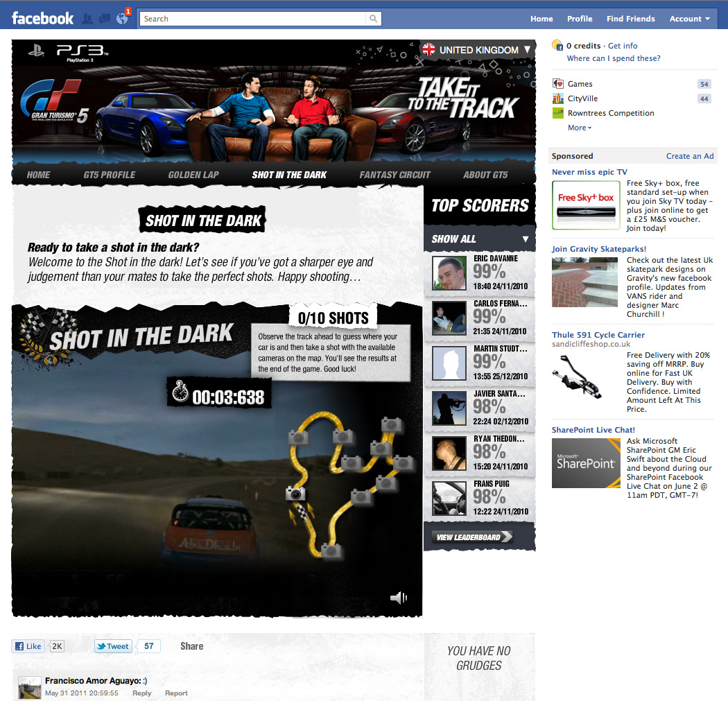The height and width of the screenshot is (701, 728).
Task: Click the View Leaderboard button
Action: 472,537
